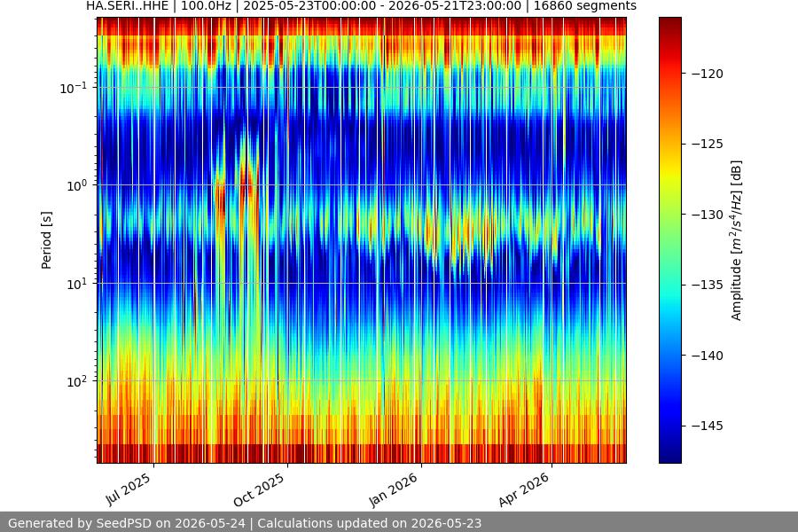Viewport: 798px width, 532px height.
Task: Click the -120 colorbar tick label
Action: [x=708, y=74]
